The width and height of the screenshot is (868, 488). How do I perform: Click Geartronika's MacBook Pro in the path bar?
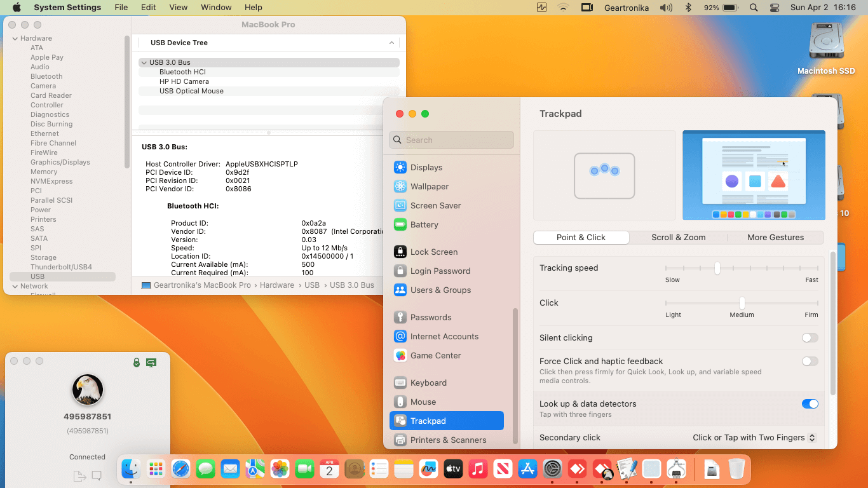[202, 285]
